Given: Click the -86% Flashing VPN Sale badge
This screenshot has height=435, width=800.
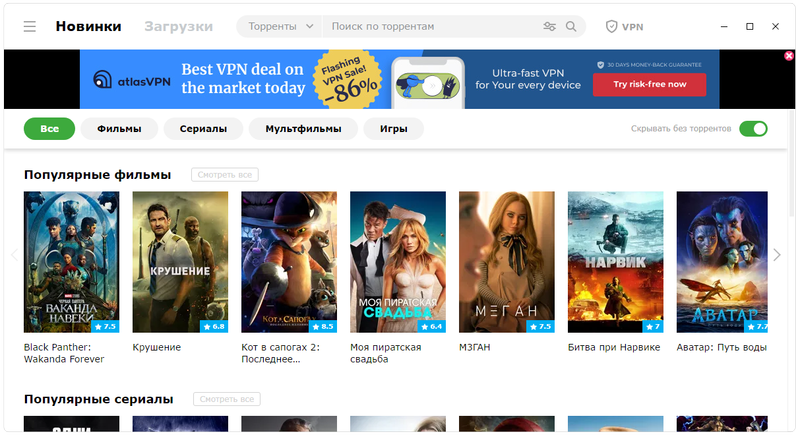Looking at the screenshot, I should pos(347,79).
